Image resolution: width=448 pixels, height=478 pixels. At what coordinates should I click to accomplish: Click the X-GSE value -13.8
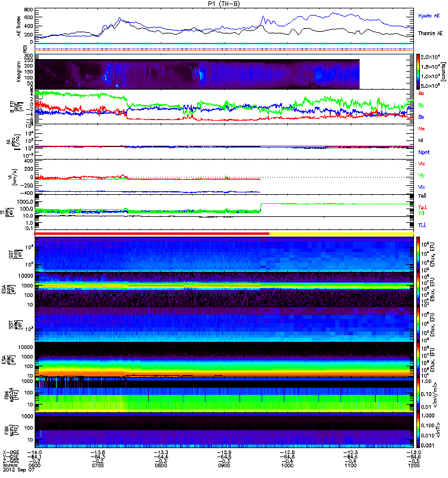97,452
